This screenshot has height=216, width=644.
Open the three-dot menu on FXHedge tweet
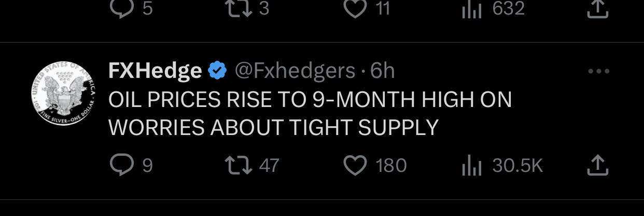598,71
